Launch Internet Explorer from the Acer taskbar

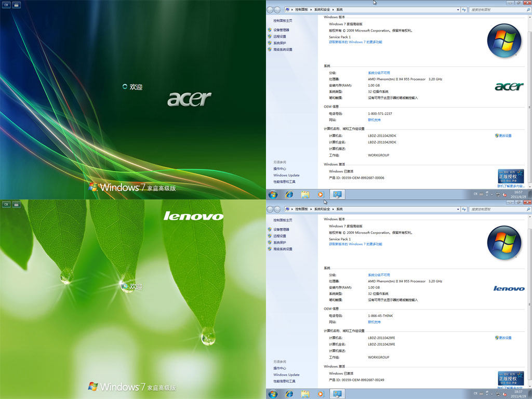click(289, 194)
